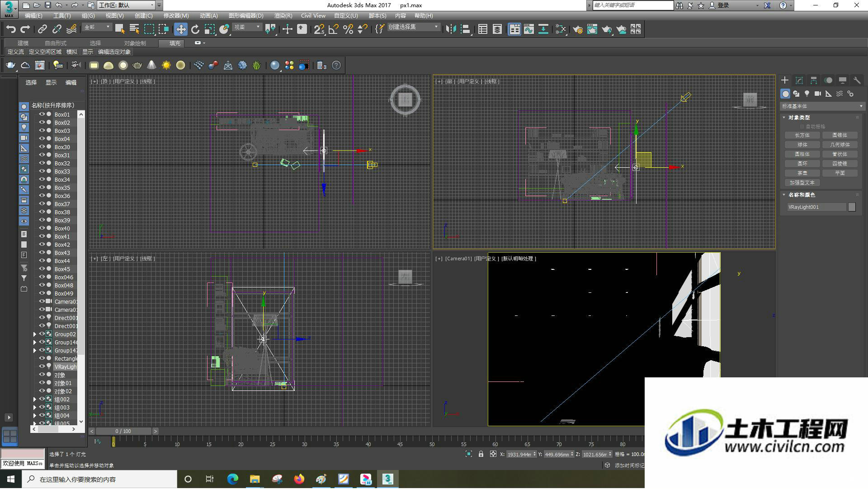Viewport: 868px width, 489px height.
Task: Open the object color swatch beside VRayLight001
Action: 852,207
